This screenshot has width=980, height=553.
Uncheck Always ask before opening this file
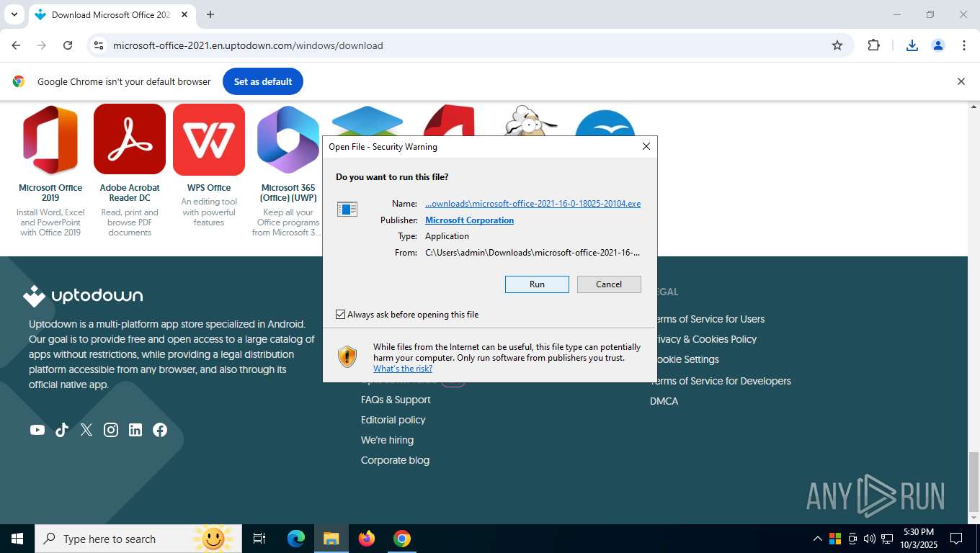tap(341, 315)
